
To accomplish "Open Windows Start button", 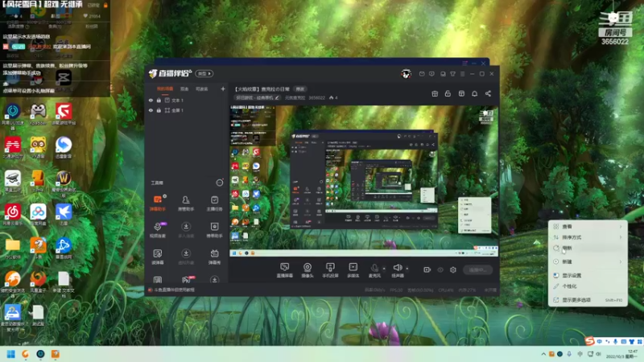I will (x=11, y=354).
